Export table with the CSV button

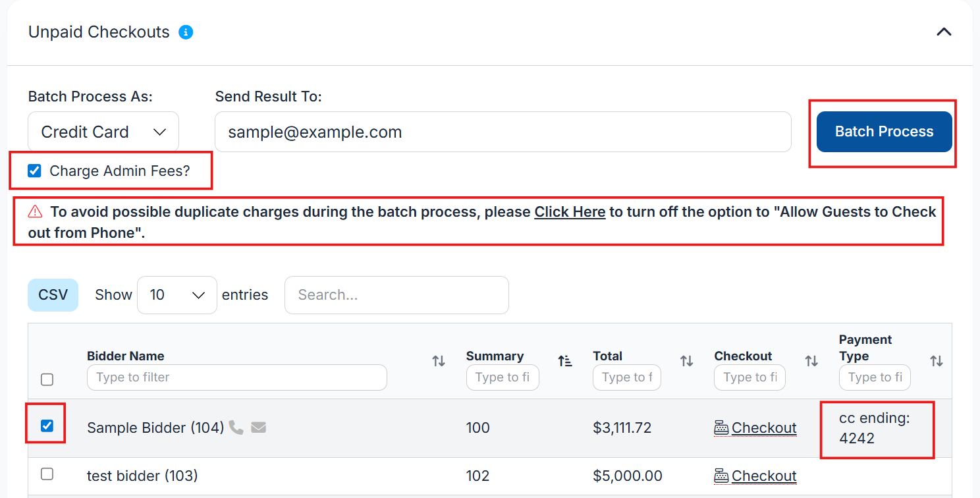[53, 295]
